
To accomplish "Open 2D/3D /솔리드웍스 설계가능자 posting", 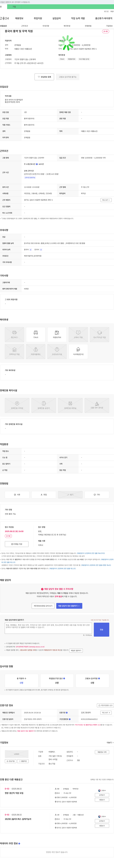I will (18, 819).
